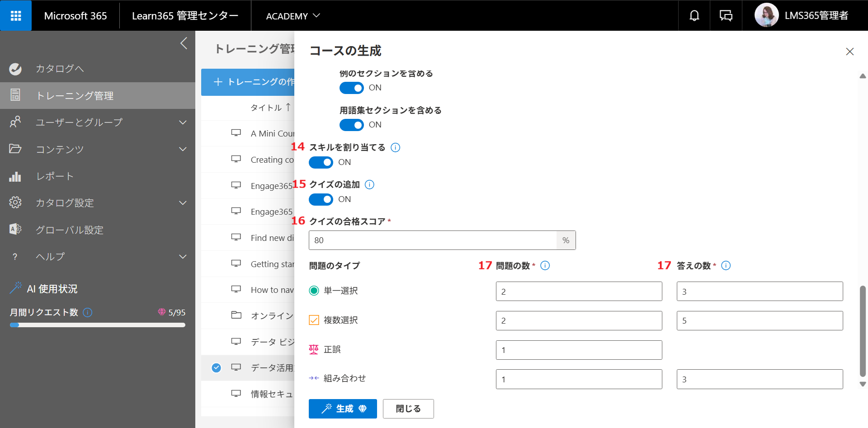Click info icon beside 答えの数
This screenshot has width=868, height=428.
point(726,265)
